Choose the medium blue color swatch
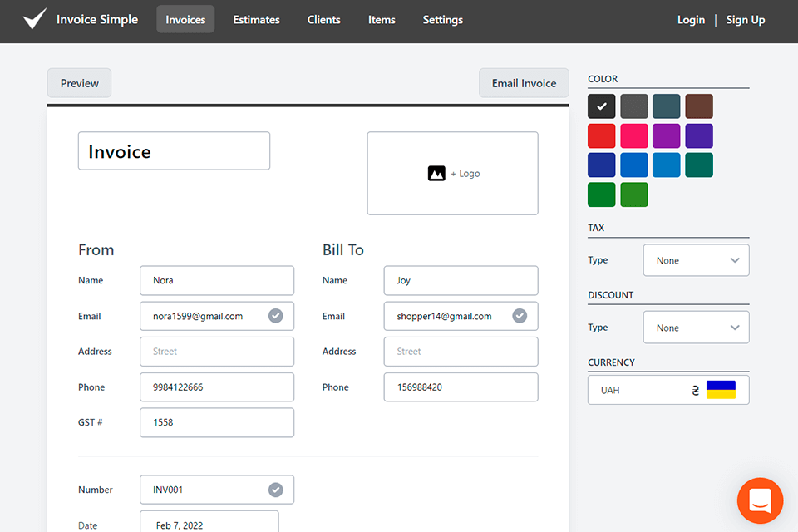 point(634,165)
